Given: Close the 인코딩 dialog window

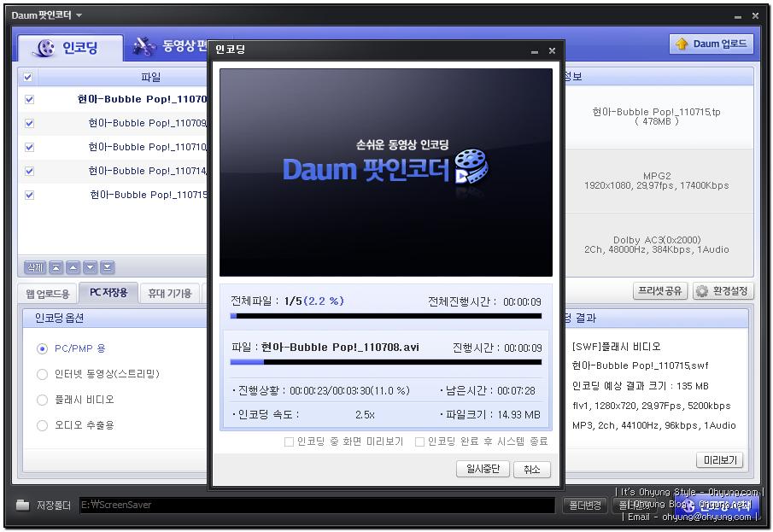Looking at the screenshot, I should tap(552, 50).
